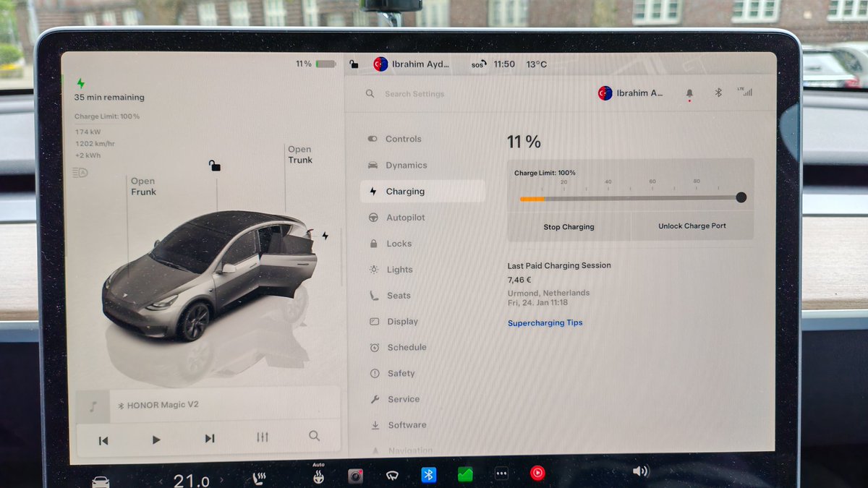Open the Schedule settings menu
The height and width of the screenshot is (488, 868).
tap(399, 347)
